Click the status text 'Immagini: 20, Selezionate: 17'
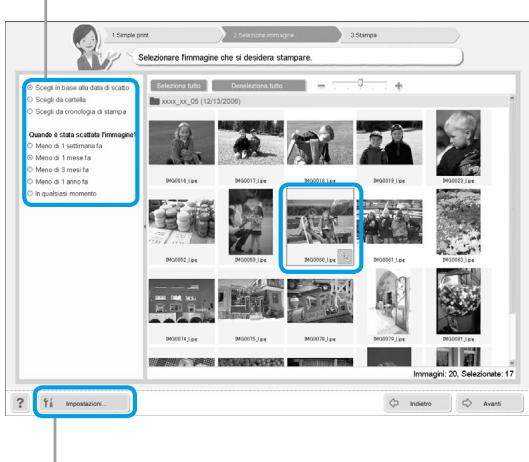Viewport: 529px width, 462px height. pos(463,374)
